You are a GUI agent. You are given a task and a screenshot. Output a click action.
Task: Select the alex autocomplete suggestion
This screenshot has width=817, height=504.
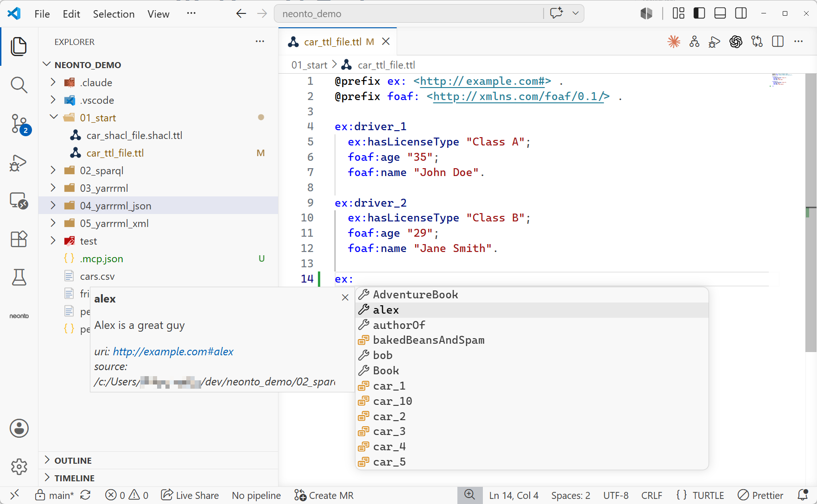[x=532, y=310]
